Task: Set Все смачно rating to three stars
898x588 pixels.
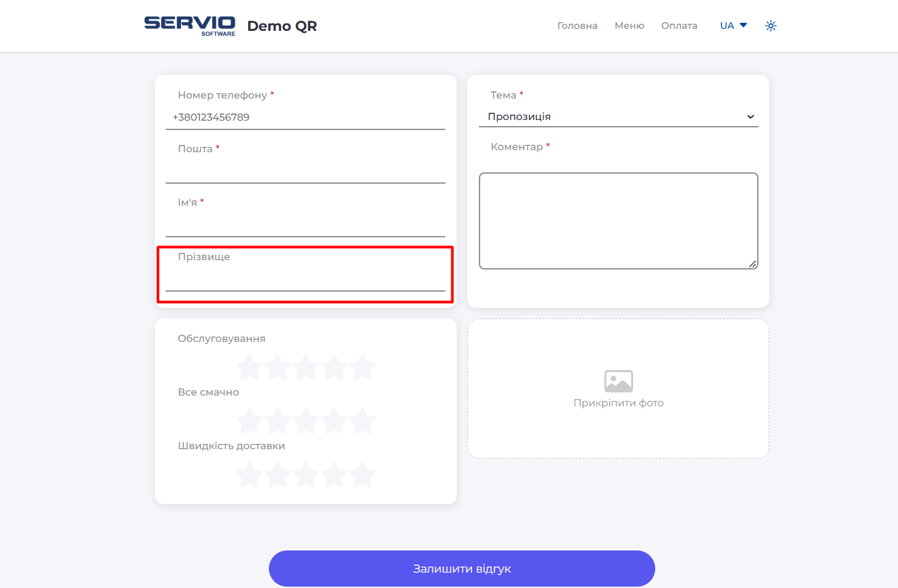Action: coord(306,421)
